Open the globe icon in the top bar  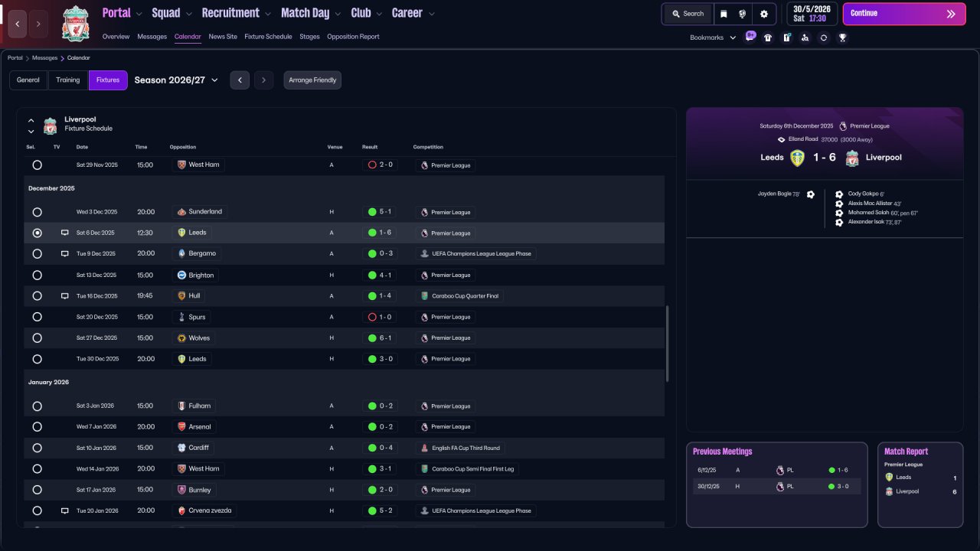point(743,14)
